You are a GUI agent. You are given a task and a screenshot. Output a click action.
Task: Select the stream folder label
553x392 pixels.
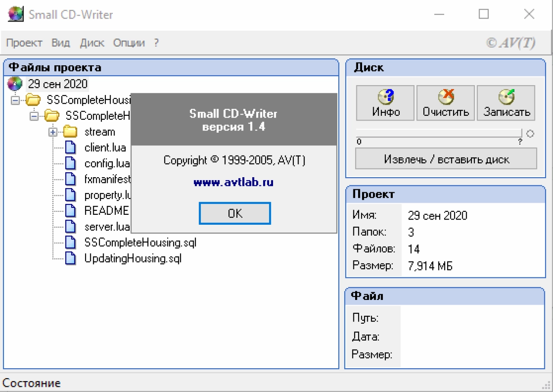click(100, 132)
